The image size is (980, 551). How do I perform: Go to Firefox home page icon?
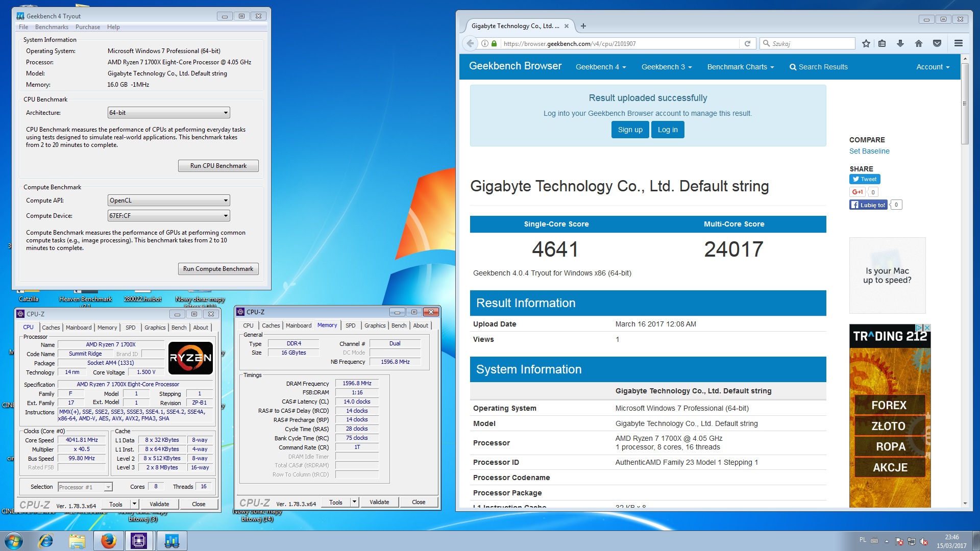[x=919, y=44]
